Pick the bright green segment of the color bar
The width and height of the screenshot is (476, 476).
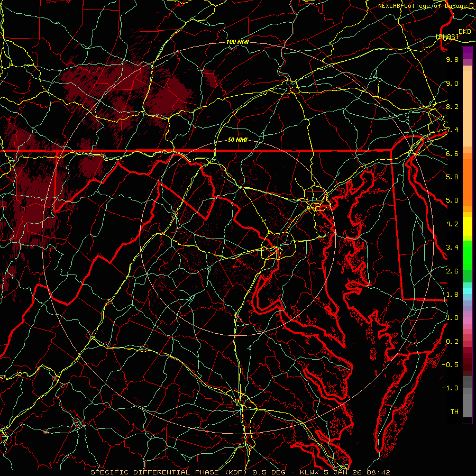coord(467,255)
